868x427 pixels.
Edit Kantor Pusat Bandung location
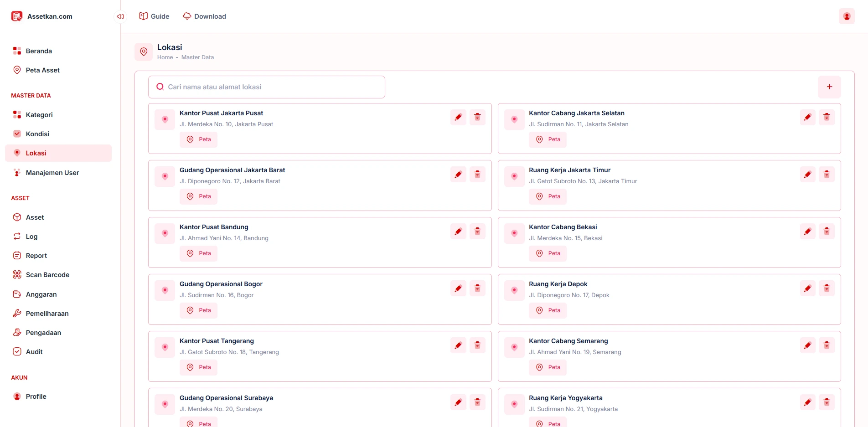click(458, 232)
